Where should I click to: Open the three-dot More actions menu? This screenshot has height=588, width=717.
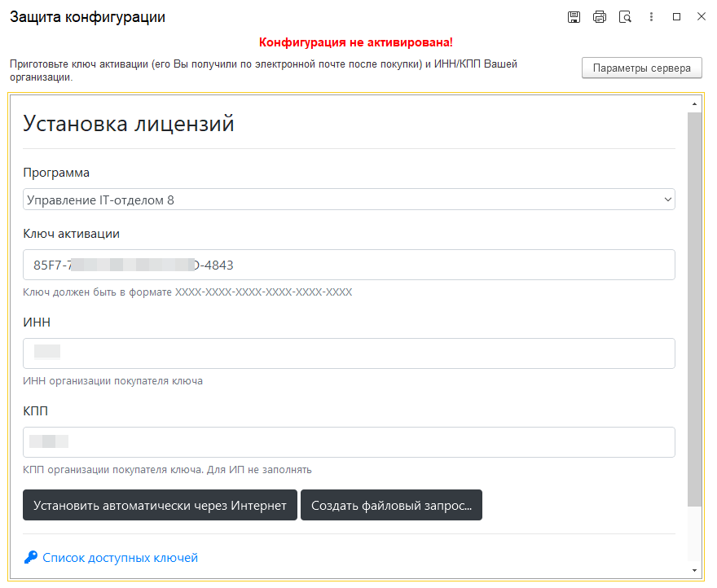click(650, 16)
